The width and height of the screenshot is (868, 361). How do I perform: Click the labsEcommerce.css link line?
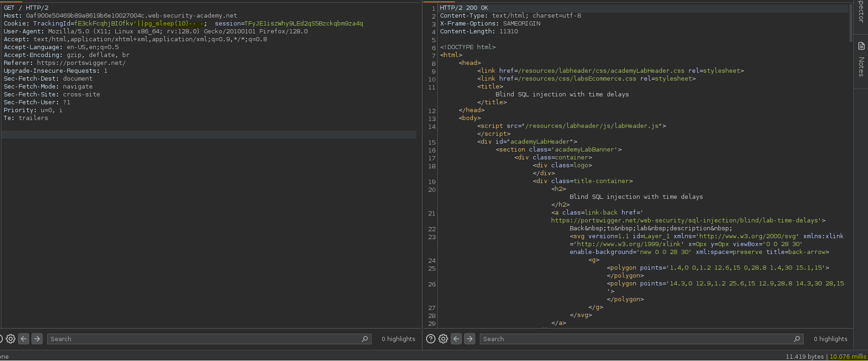586,79
